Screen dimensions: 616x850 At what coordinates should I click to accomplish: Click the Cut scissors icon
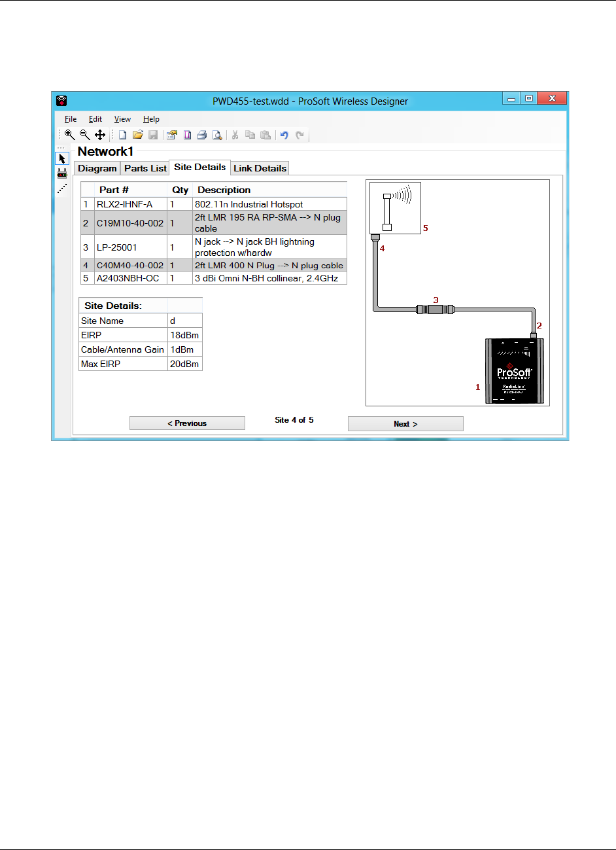coord(235,135)
